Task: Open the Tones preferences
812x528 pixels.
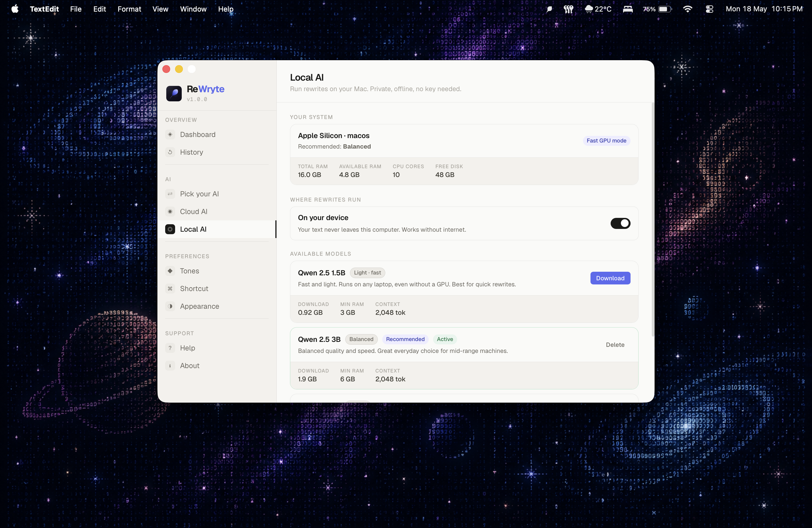Action: (x=217, y=271)
